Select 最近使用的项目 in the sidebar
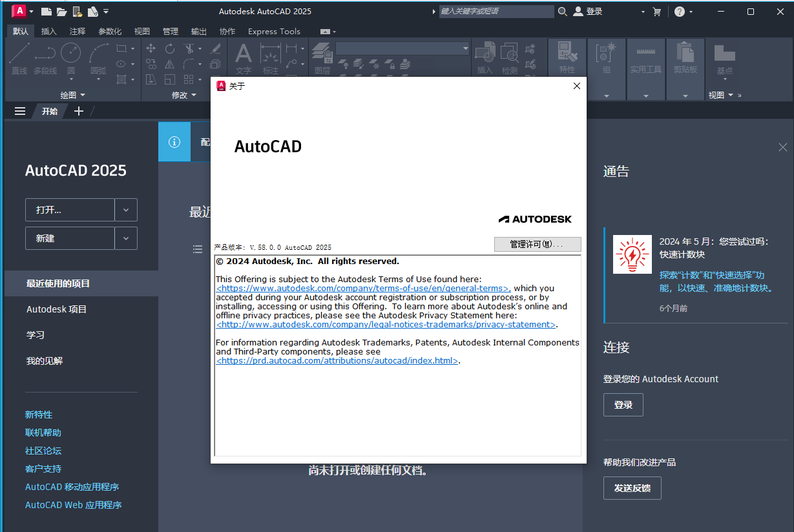The image size is (794, 532). (81, 283)
